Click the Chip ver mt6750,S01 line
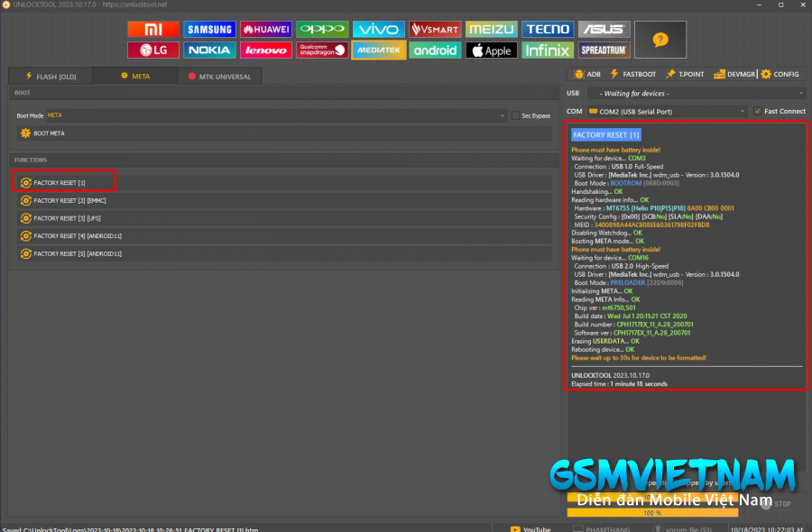The width and height of the screenshot is (812, 532). pyautogui.click(x=604, y=307)
